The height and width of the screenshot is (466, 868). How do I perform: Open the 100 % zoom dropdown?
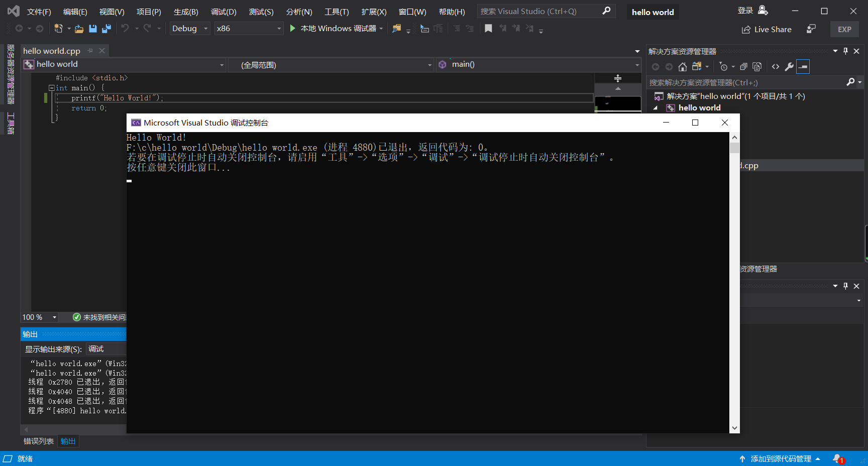[39, 317]
